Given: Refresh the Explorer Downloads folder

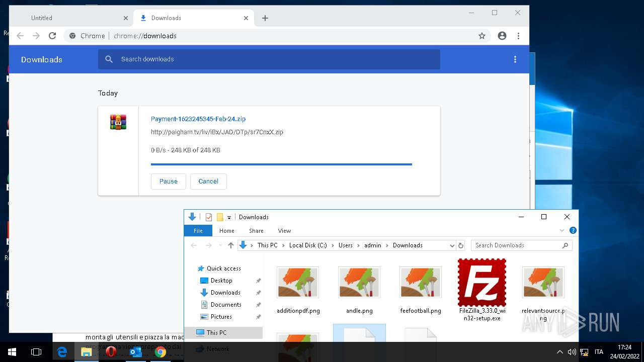Looking at the screenshot, I should tap(461, 245).
